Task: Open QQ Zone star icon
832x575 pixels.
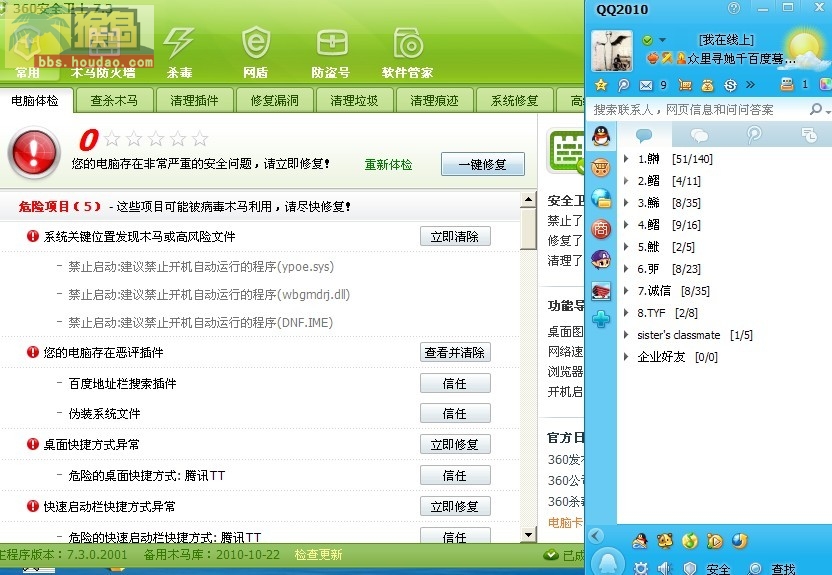Action: [601, 85]
